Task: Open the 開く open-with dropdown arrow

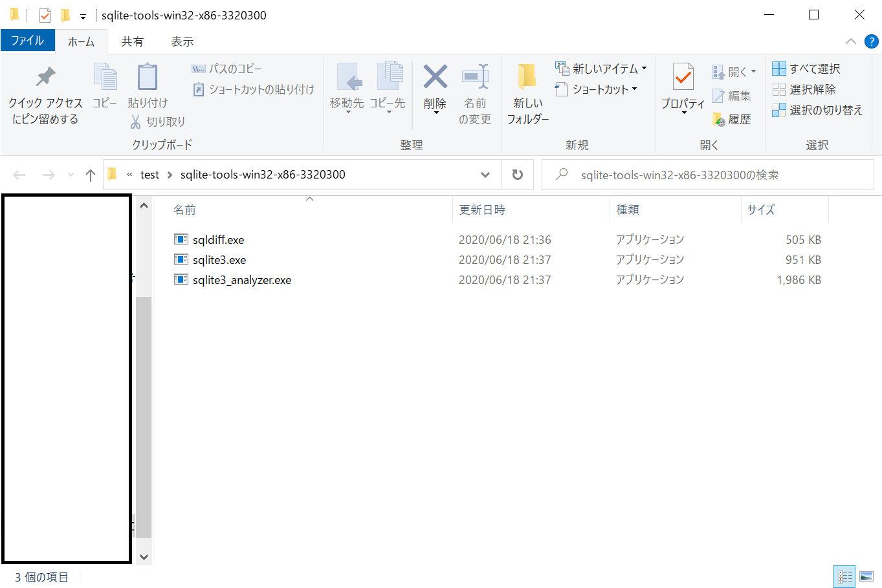Action: tap(753, 72)
